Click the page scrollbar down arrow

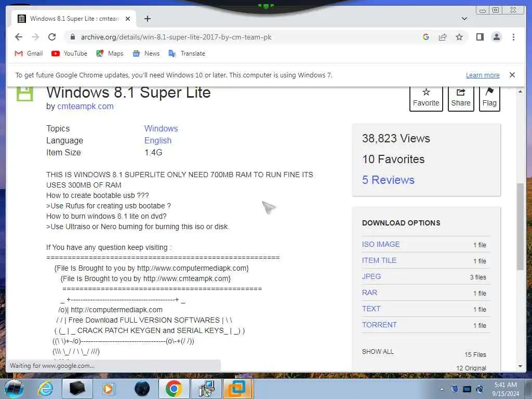tap(520, 366)
